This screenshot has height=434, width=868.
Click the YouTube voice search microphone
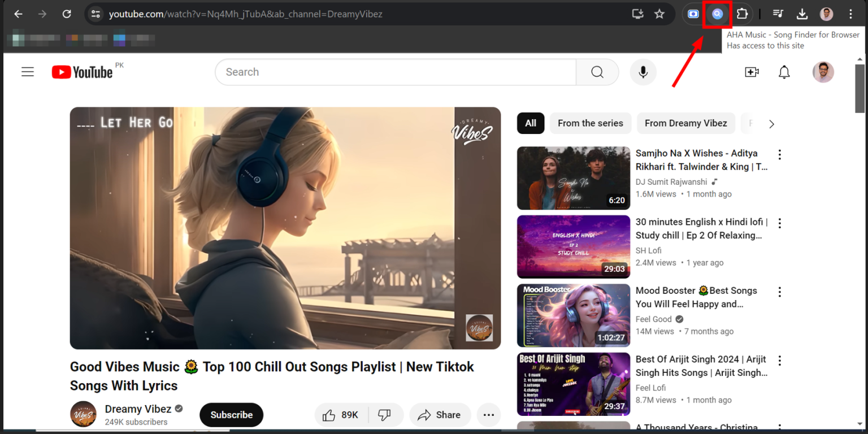[x=643, y=72]
